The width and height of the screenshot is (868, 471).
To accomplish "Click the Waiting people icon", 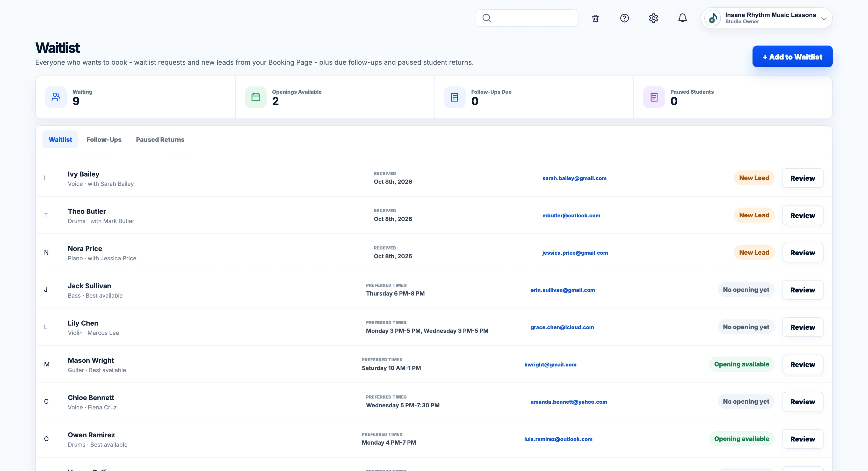I will click(x=56, y=97).
